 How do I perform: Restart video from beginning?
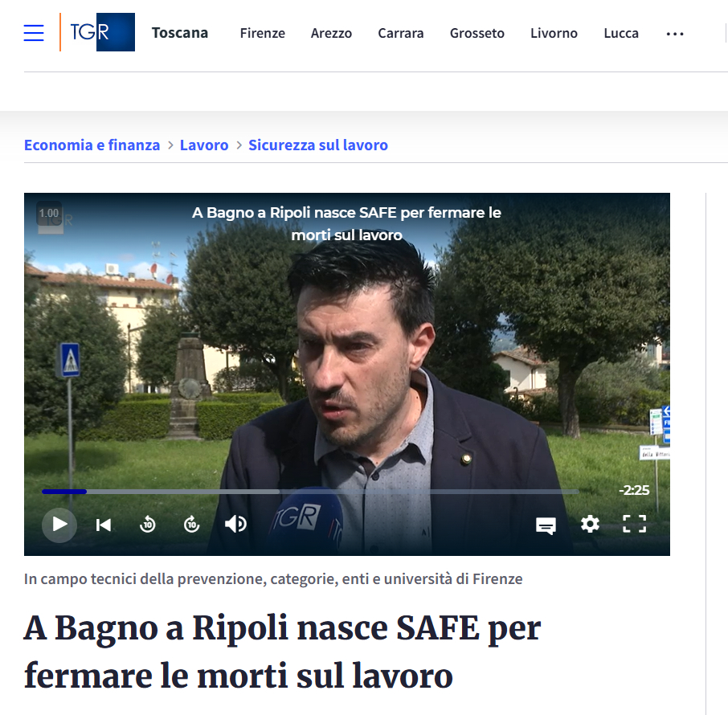[x=104, y=525]
